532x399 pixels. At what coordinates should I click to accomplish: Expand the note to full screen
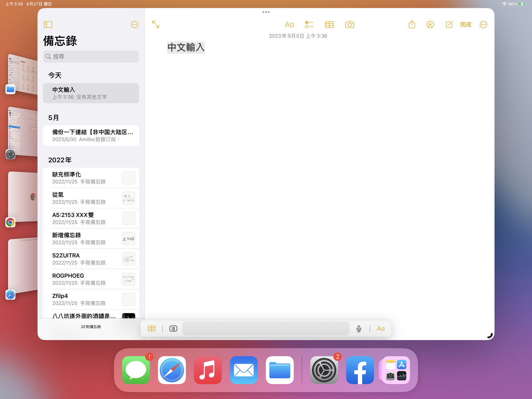(x=156, y=25)
